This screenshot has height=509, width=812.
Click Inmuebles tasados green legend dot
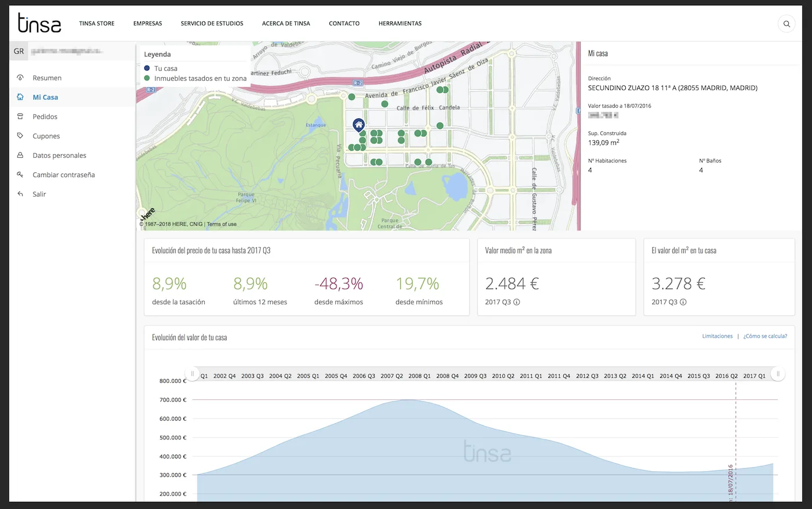147,78
